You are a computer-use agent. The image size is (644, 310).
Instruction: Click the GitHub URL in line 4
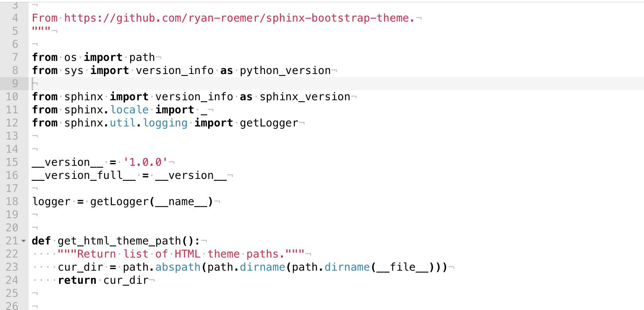239,18
